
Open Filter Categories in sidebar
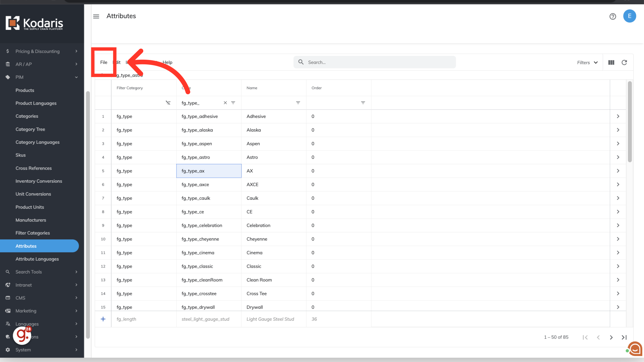tap(33, 233)
